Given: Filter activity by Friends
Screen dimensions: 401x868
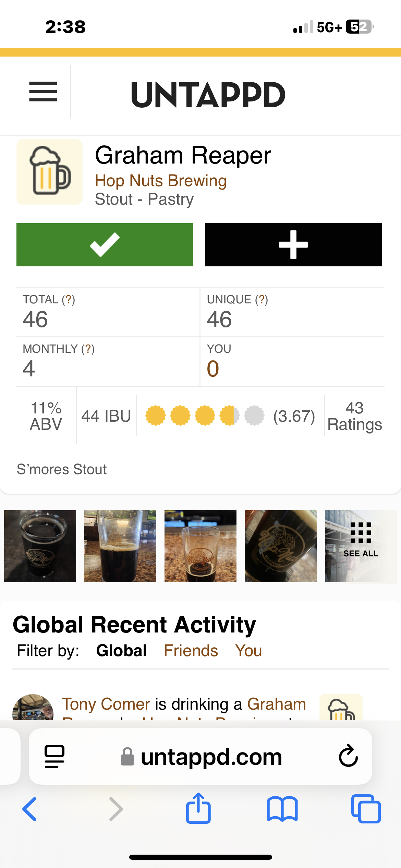Looking at the screenshot, I should (191, 651).
